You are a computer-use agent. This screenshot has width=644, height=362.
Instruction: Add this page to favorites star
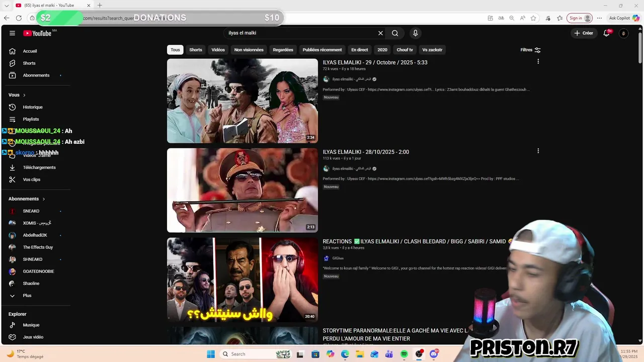[x=533, y=18]
